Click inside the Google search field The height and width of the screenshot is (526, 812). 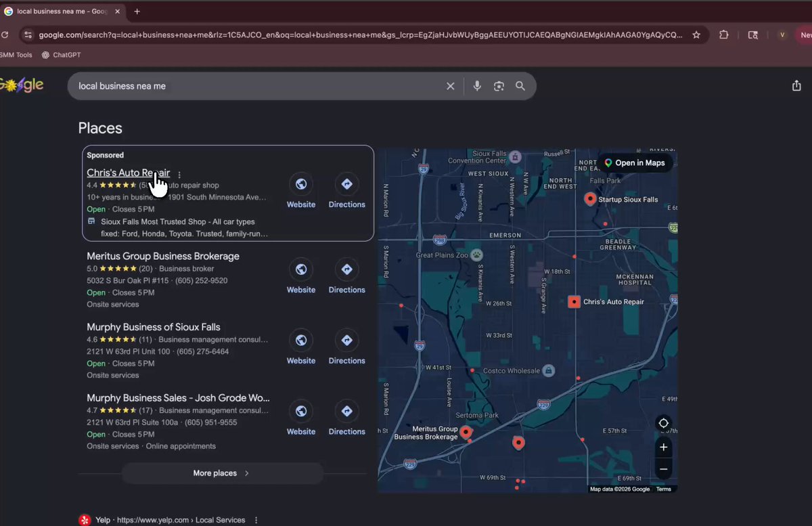tap(257, 86)
